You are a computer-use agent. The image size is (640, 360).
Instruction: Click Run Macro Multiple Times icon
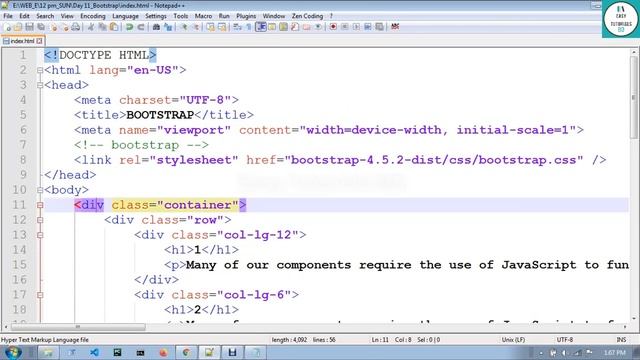coord(368,27)
